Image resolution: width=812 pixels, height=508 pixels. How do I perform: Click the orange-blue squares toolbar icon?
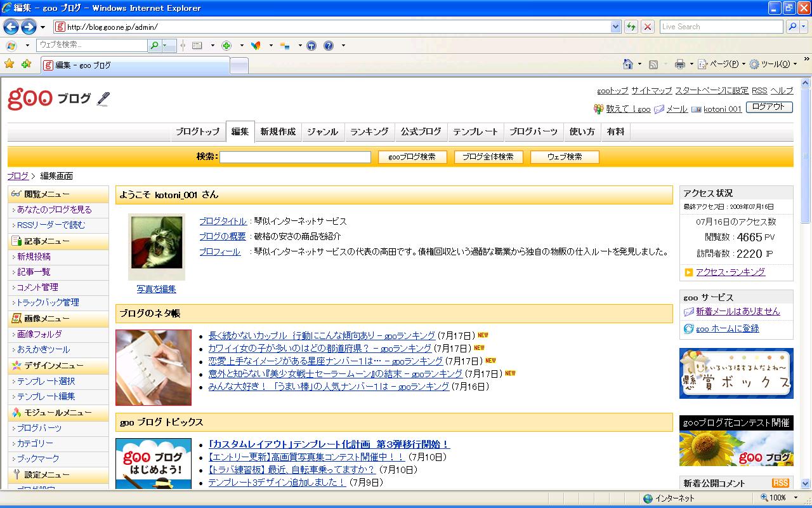(x=285, y=46)
